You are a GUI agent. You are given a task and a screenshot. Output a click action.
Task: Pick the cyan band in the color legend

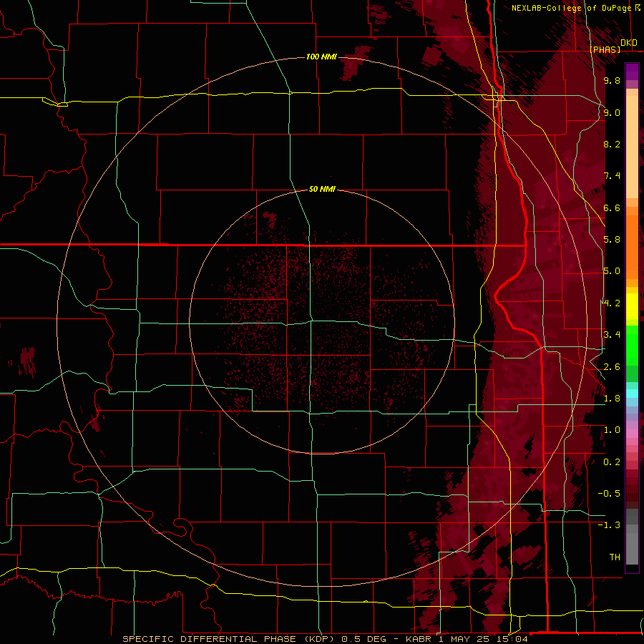click(632, 394)
